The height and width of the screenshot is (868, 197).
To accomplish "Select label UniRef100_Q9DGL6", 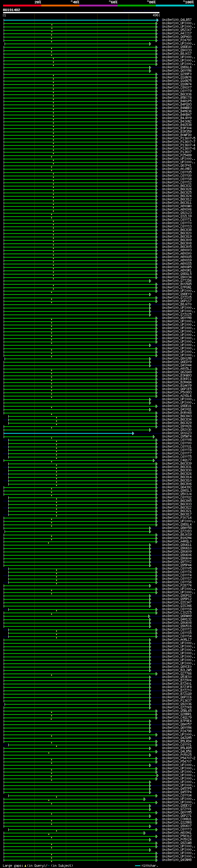I will (177, 67).
